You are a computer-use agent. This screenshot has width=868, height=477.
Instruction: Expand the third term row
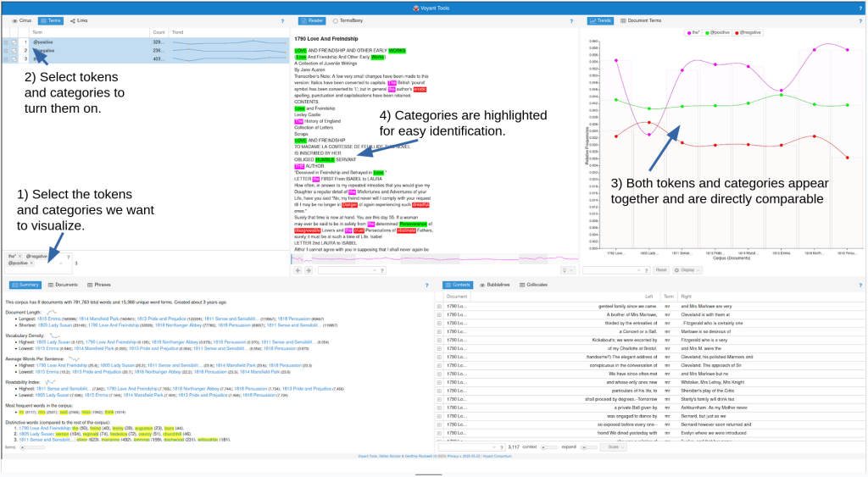(6, 58)
